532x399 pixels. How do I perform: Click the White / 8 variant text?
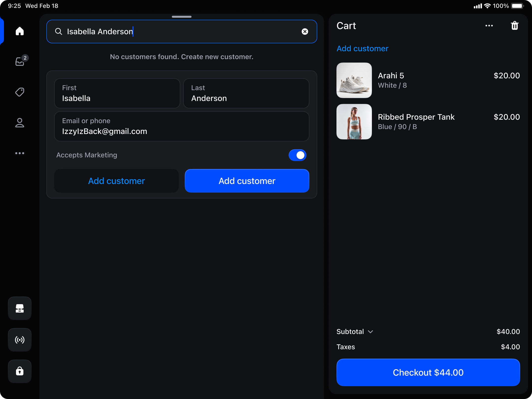tap(392, 85)
